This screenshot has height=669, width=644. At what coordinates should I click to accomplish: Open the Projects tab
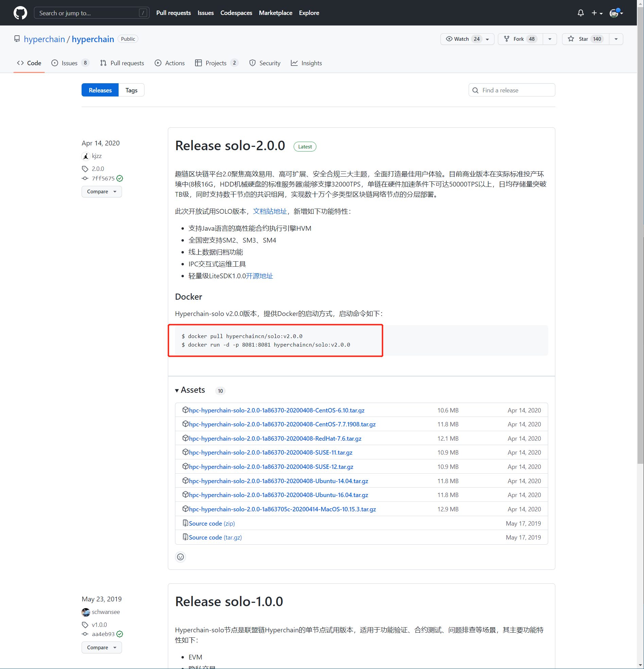point(216,63)
